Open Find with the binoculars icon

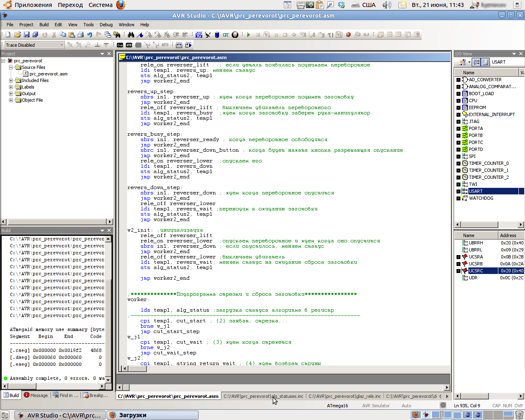point(131,35)
